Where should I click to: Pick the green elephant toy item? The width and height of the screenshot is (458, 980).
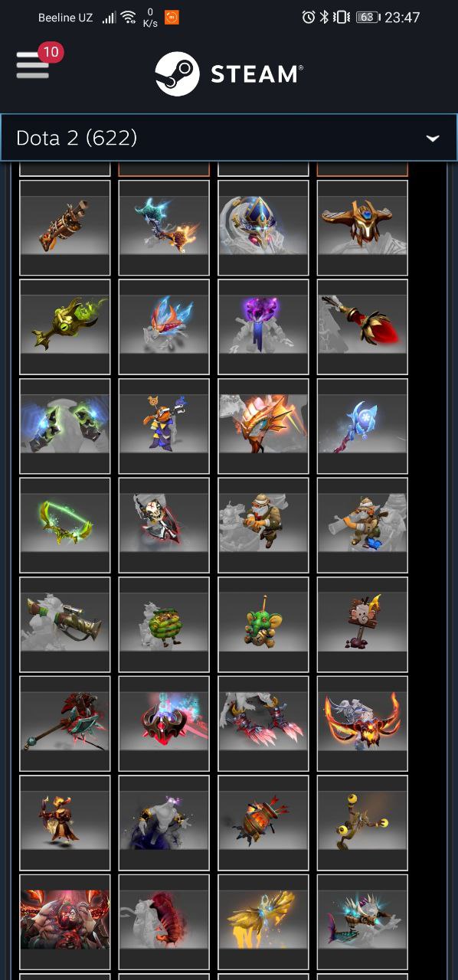263,625
